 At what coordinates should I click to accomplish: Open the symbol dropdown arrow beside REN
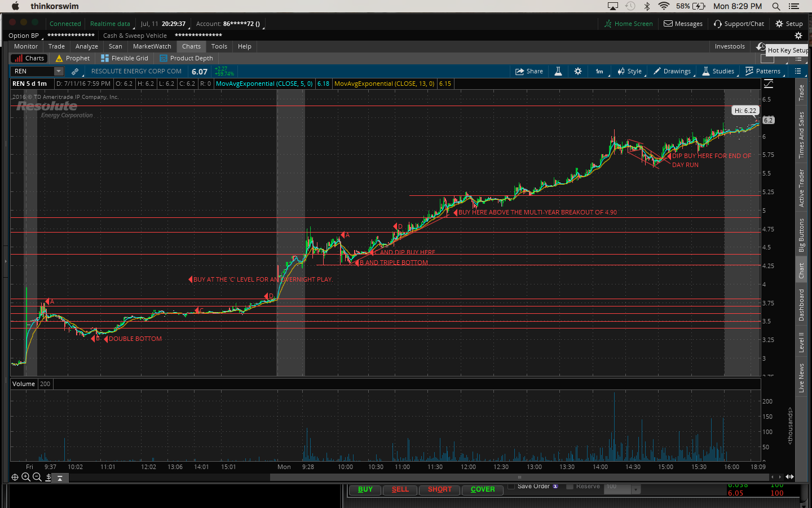(59, 71)
